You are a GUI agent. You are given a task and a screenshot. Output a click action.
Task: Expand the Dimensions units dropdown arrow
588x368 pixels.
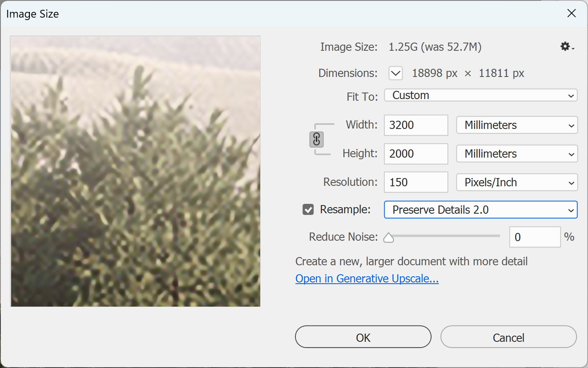click(x=395, y=73)
